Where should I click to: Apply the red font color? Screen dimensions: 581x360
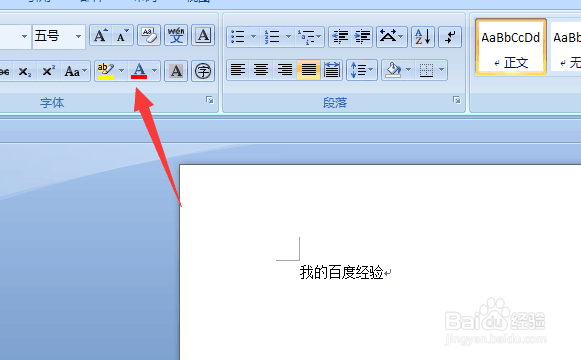point(139,70)
